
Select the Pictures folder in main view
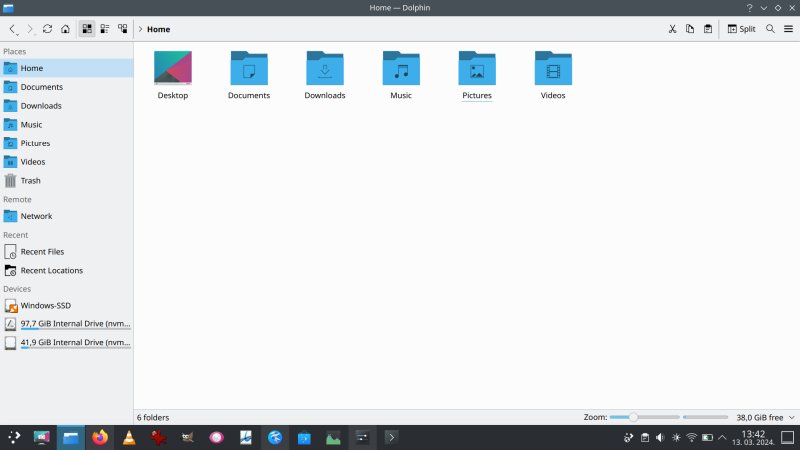477,74
